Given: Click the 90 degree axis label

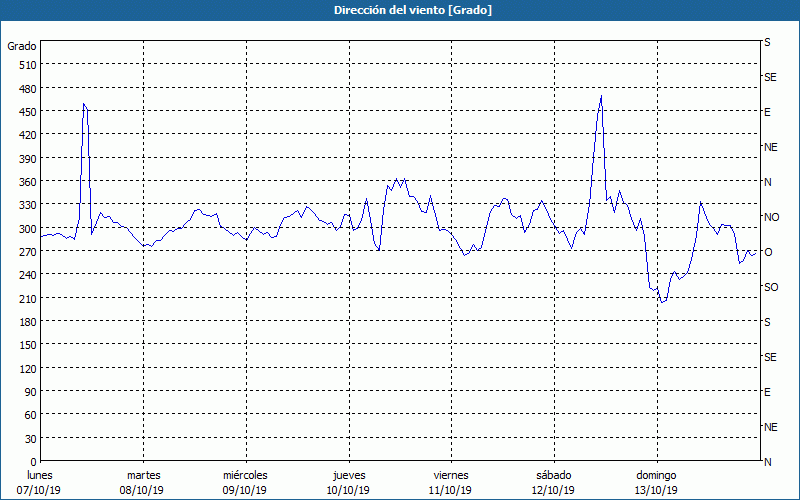Looking at the screenshot, I should (x=31, y=392).
